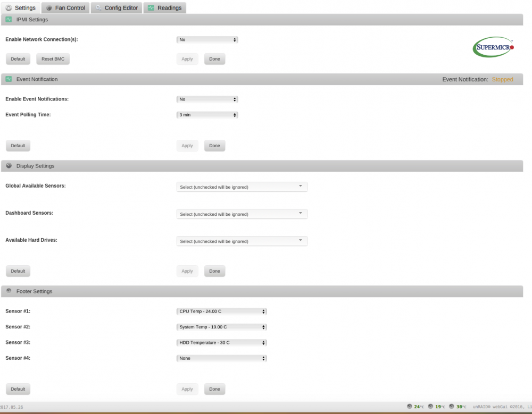532x414 pixels.
Task: Click Default button in IPMI Settings
Action: (x=18, y=59)
